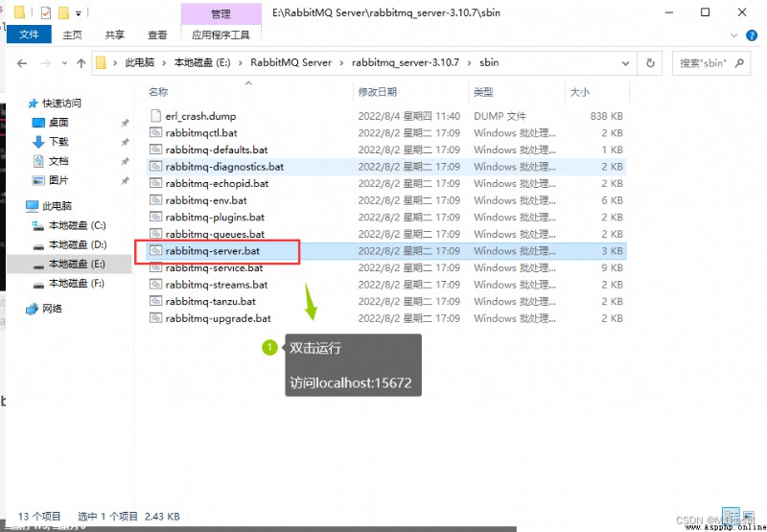
Task: Expand the address bar history dropdown
Action: coord(625,63)
